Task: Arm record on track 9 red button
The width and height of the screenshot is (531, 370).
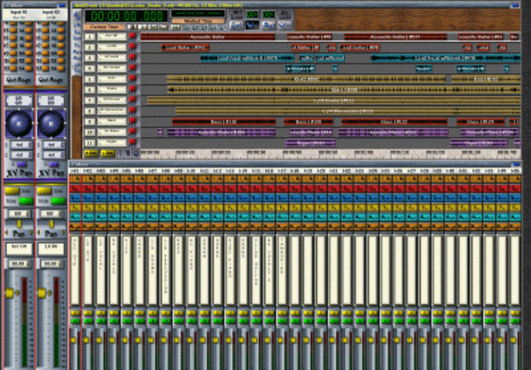Action: click(132, 121)
